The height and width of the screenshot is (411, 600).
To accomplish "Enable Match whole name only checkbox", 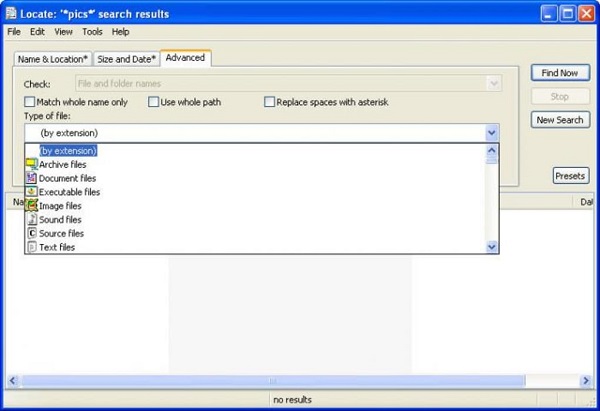I will click(29, 102).
